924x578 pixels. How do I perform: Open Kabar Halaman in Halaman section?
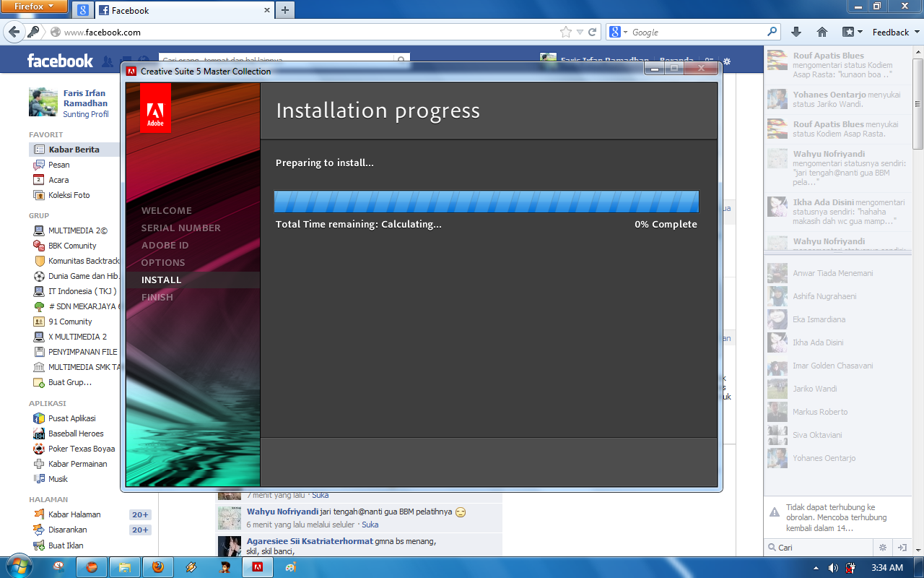tap(74, 514)
